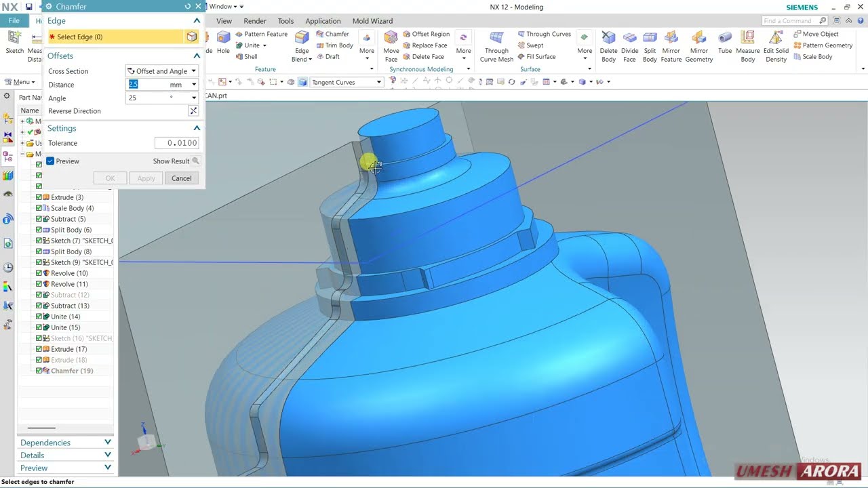Screen dimensions: 868x488
Task: Click the Swept surface tool
Action: (530, 45)
